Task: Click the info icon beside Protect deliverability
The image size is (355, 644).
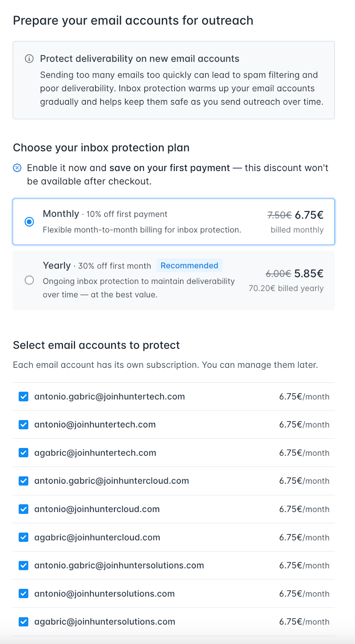Action: click(29, 59)
